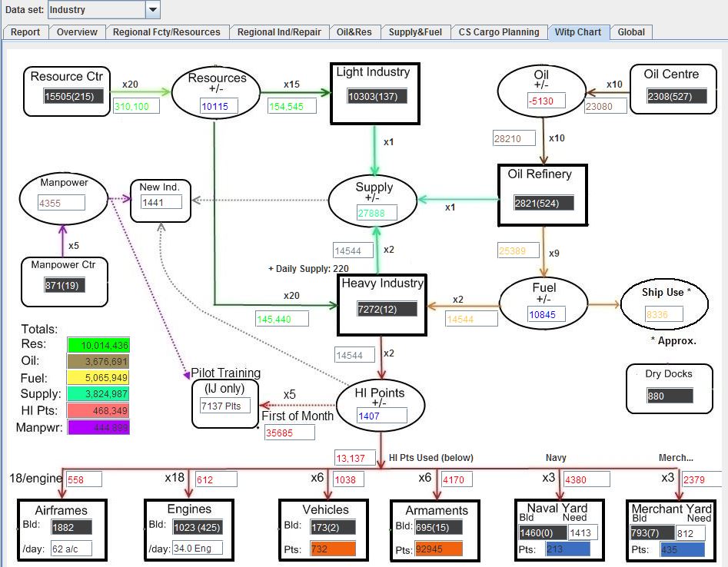Click the teal Supply total swatch
Image resolution: width=728 pixels, height=567 pixels.
(x=98, y=394)
